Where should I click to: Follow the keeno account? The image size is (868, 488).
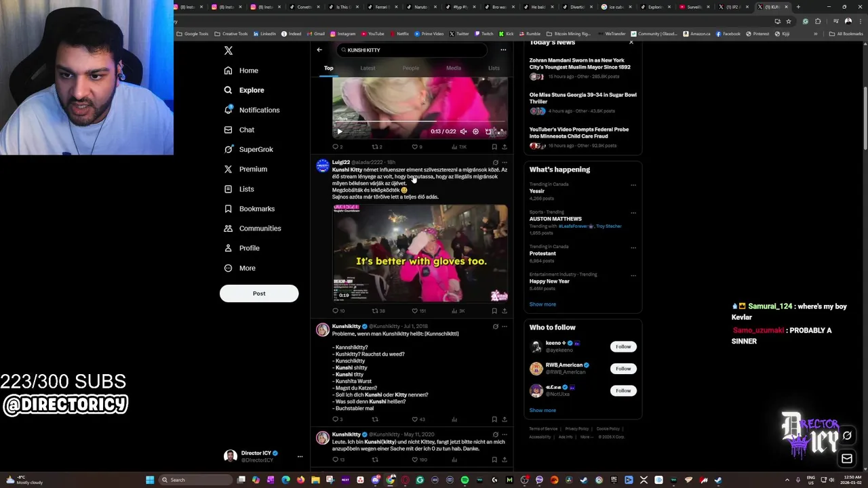(x=623, y=346)
